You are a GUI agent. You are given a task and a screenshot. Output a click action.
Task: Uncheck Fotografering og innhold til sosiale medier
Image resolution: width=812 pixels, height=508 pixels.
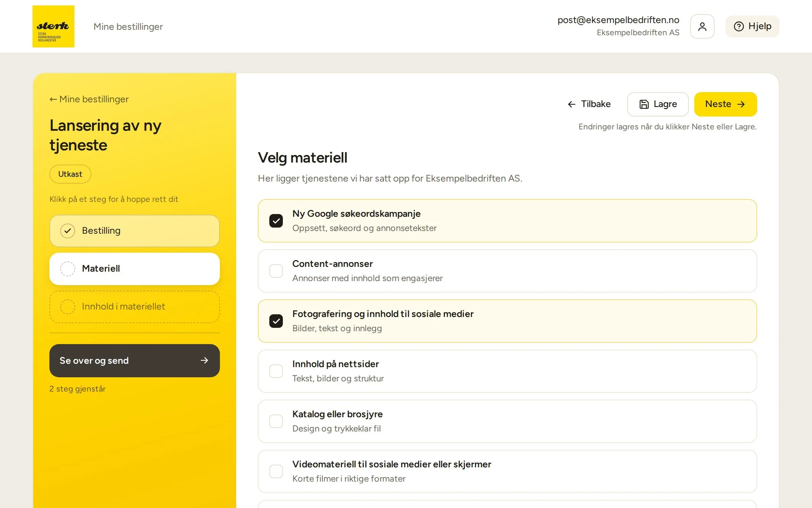tap(276, 321)
